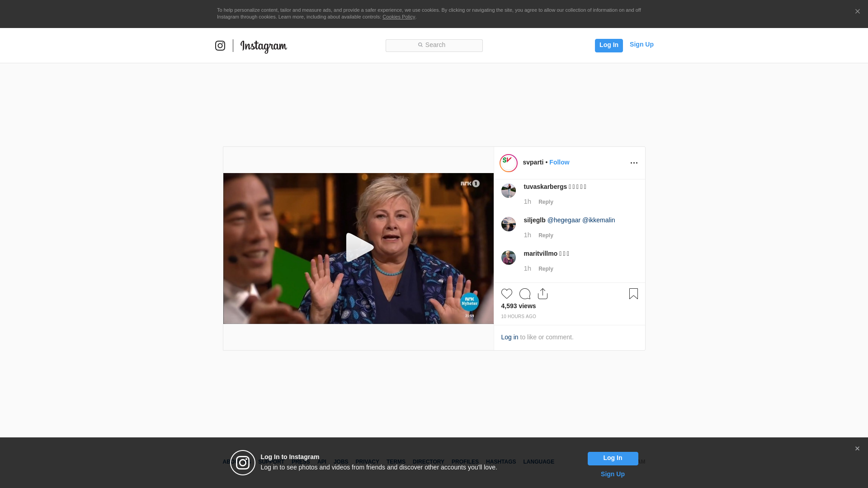This screenshot has height=488, width=868.
Task: Open the @hegegaar mention
Action: coord(564,221)
